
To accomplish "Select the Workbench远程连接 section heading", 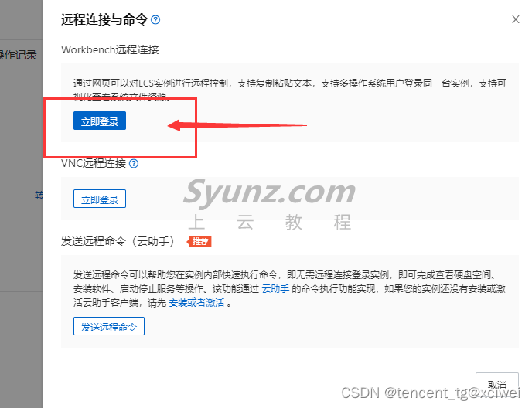I will (x=110, y=50).
